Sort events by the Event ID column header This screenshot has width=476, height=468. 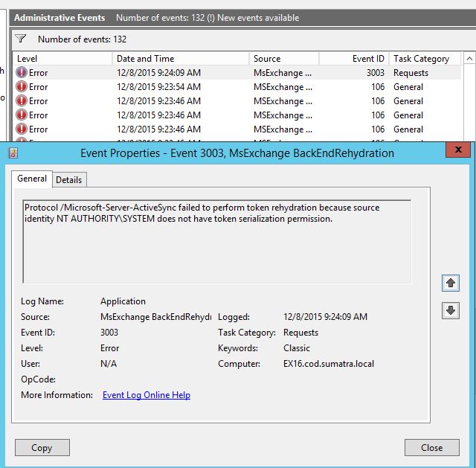click(354, 58)
